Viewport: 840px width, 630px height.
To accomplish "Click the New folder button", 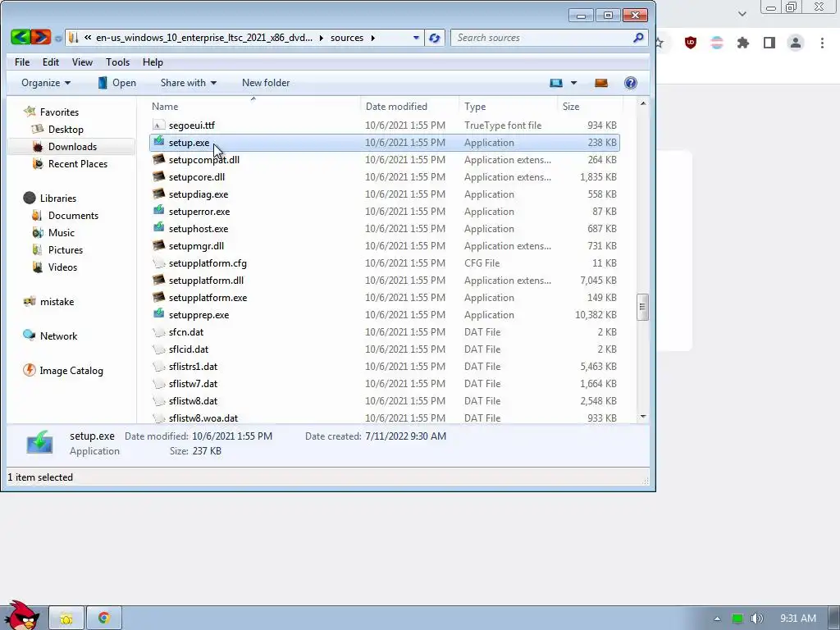I will point(266,83).
